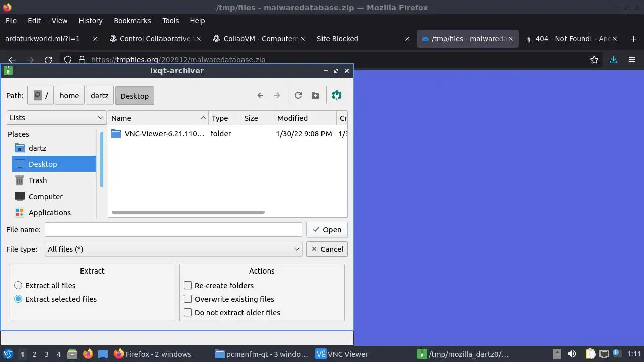Sort the file list by the Size column

click(x=258, y=118)
